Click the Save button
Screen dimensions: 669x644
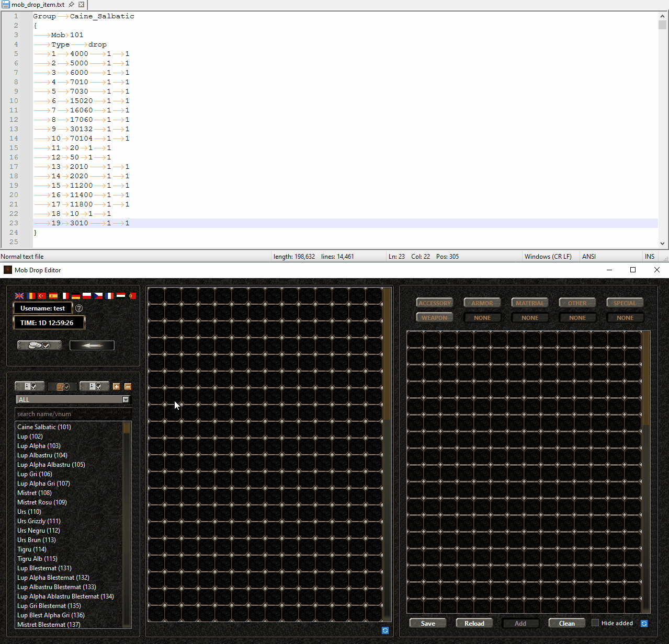(x=428, y=623)
